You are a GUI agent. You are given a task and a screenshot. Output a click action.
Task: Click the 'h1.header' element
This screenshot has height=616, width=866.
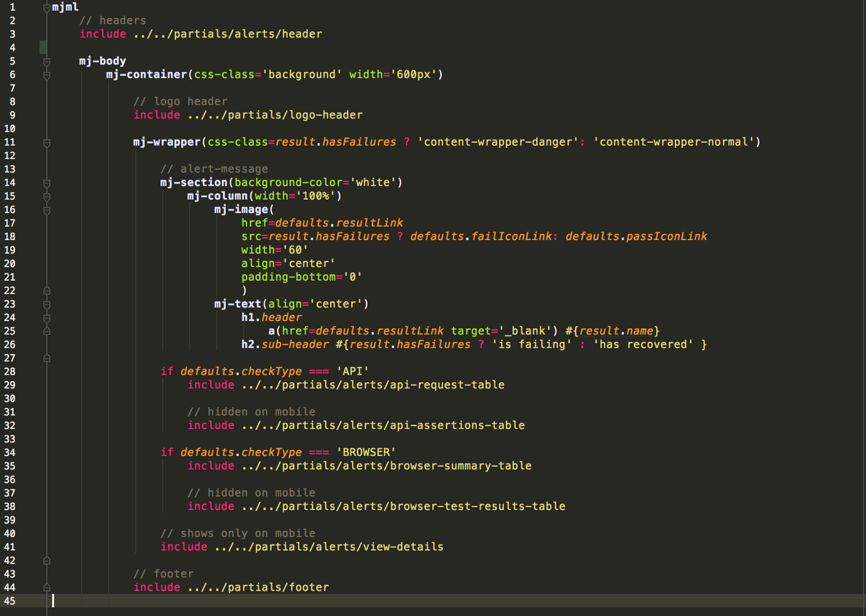(272, 318)
